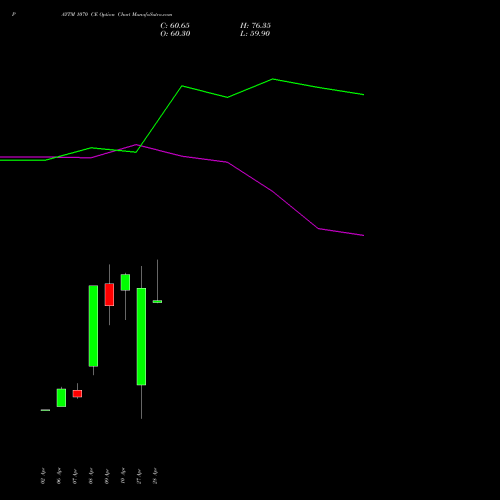500x500 pixels.
Task: Click the 09 Apr date axis label
Action: (107, 476)
